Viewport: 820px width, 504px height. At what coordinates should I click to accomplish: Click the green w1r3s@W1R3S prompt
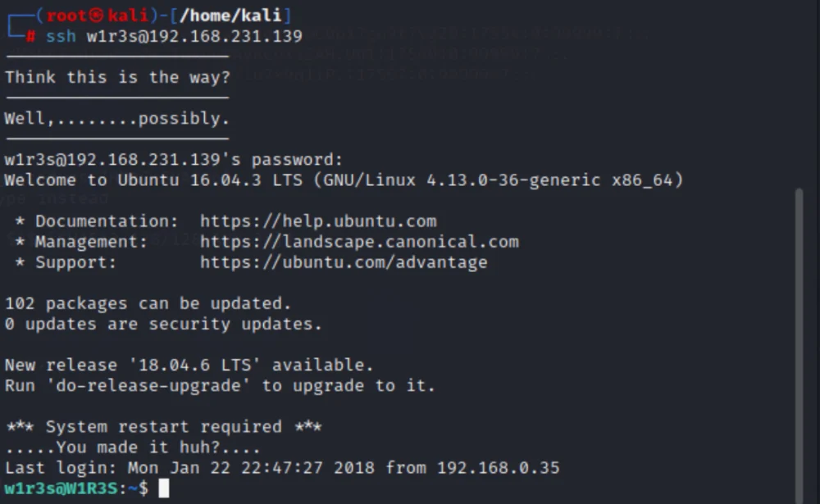coord(61,488)
